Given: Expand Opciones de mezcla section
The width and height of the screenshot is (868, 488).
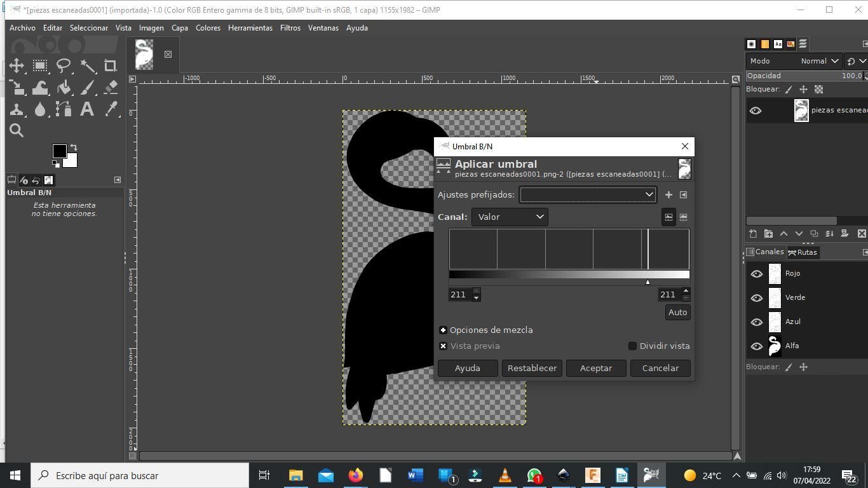Looking at the screenshot, I should click(443, 330).
